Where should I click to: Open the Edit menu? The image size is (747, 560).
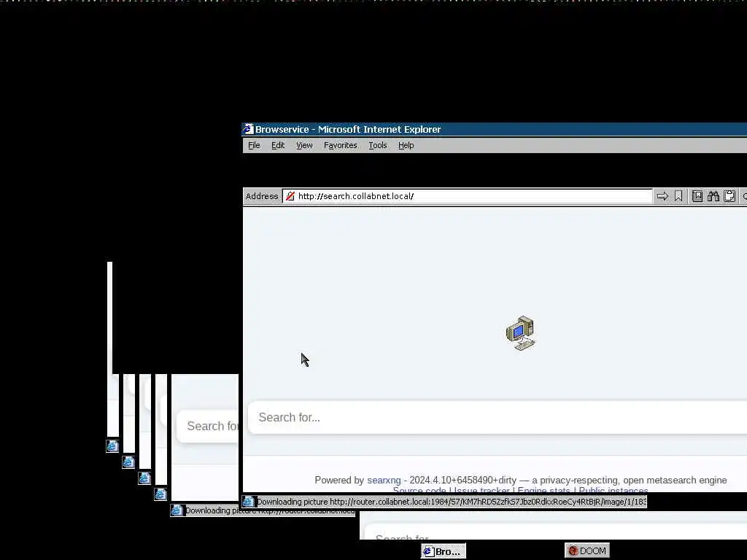tap(278, 145)
